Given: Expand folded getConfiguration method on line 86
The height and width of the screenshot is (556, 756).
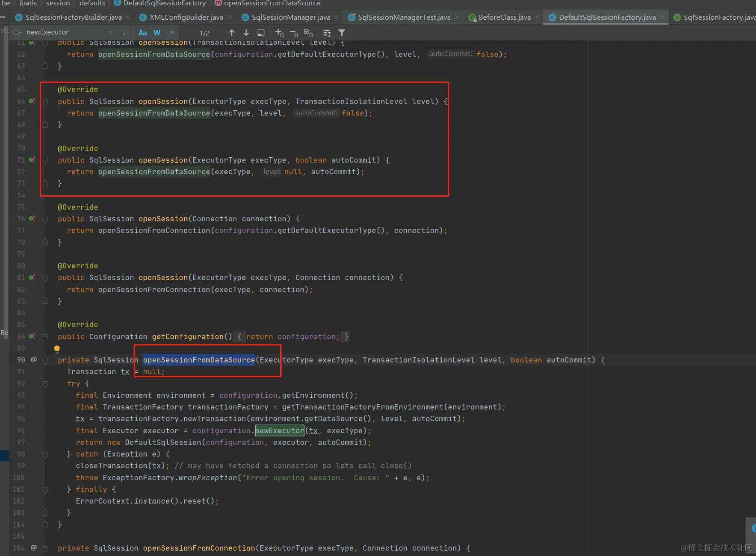Looking at the screenshot, I should [x=45, y=336].
